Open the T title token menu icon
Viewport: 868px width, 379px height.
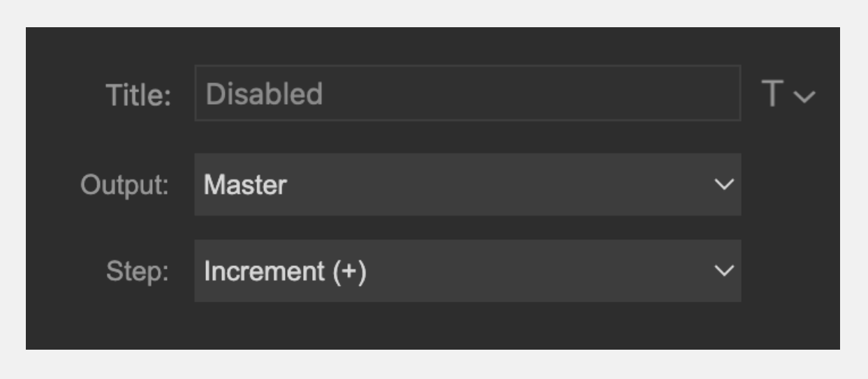[774, 94]
